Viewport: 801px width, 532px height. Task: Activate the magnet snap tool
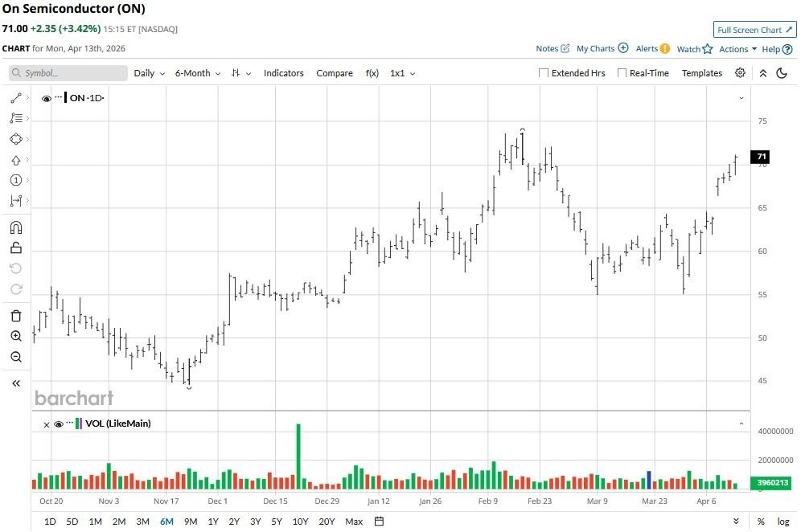click(15, 227)
